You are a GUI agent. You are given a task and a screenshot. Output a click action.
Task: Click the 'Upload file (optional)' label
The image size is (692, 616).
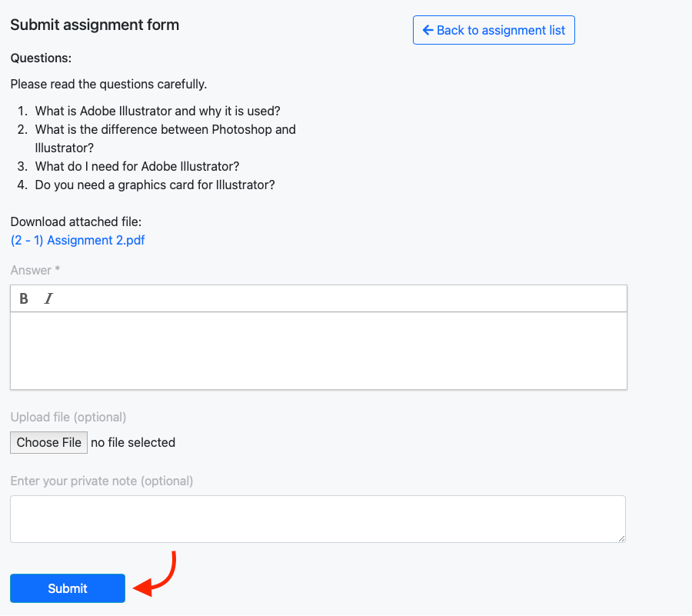tap(68, 417)
